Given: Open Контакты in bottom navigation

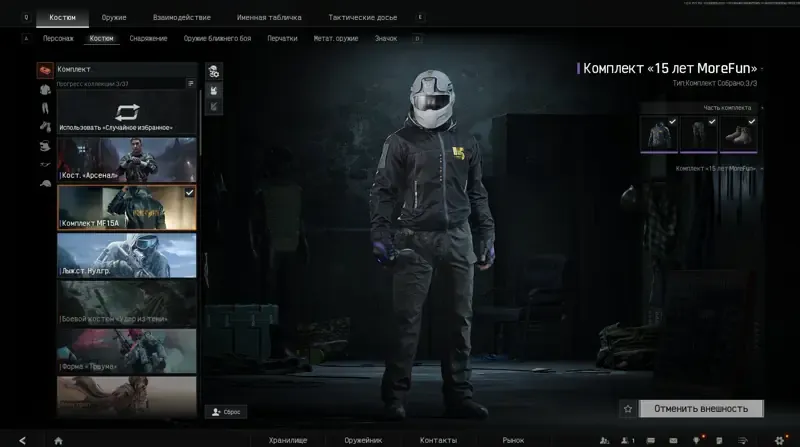Looking at the screenshot, I should 438,440.
